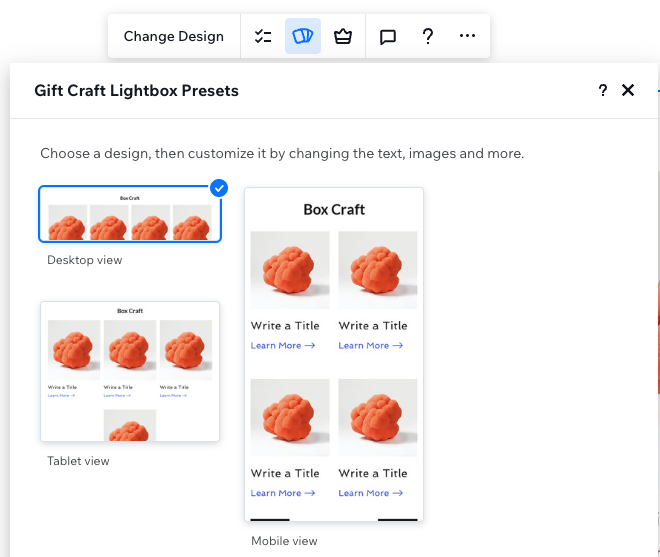Open the comment speech bubble icon
Viewport: 660px width, 557px height.
pyautogui.click(x=388, y=36)
